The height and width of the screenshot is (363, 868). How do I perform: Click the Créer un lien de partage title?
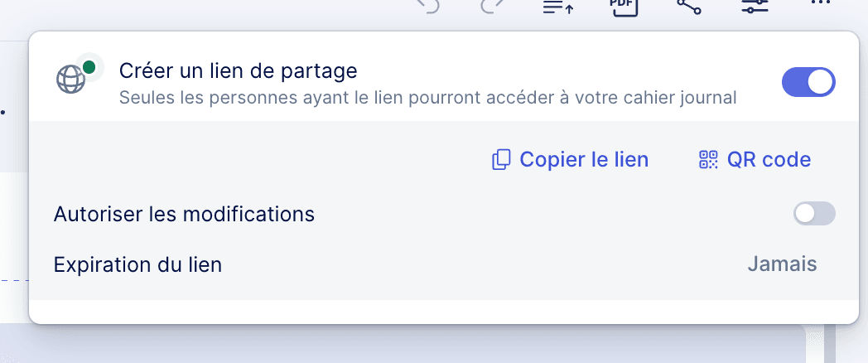[x=238, y=71]
